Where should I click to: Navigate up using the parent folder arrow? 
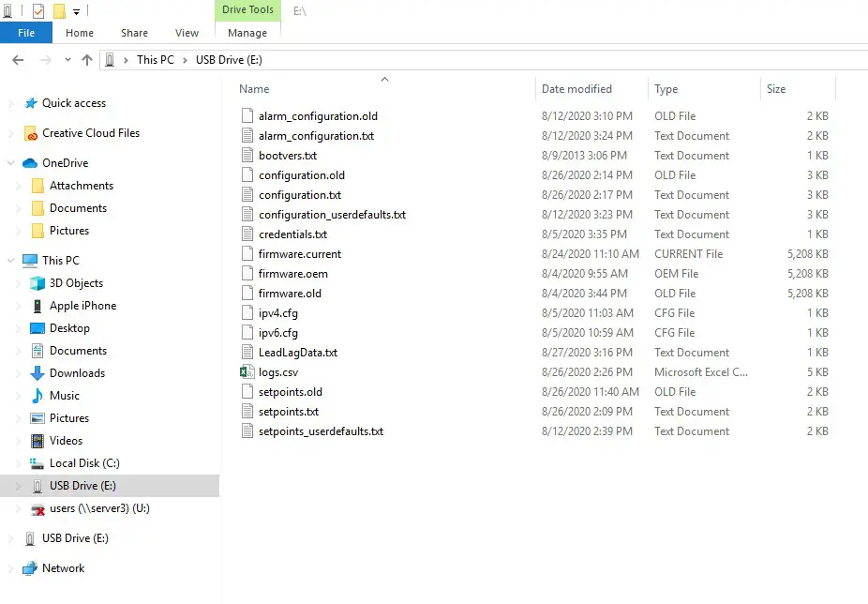pyautogui.click(x=87, y=59)
